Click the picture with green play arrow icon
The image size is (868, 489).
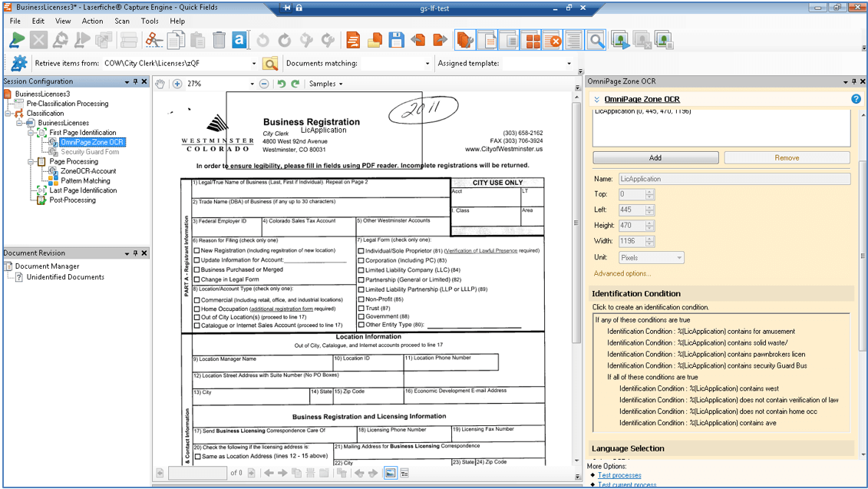[x=621, y=41]
